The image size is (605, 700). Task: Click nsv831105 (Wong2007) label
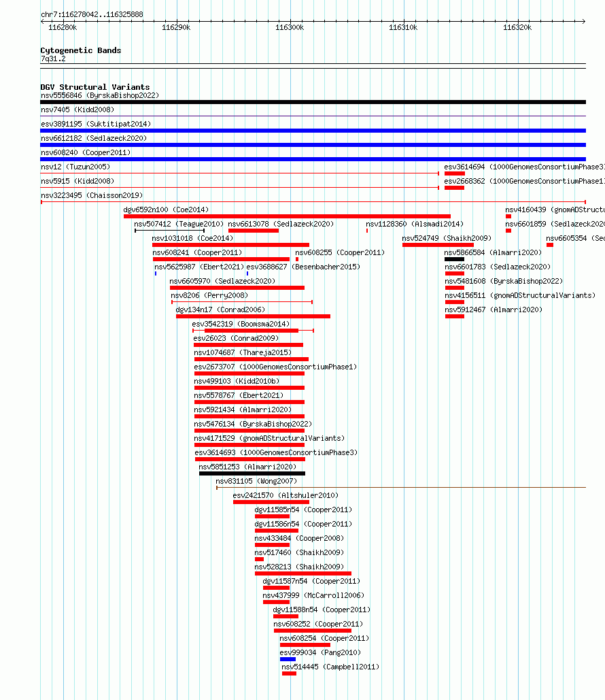coord(256,481)
